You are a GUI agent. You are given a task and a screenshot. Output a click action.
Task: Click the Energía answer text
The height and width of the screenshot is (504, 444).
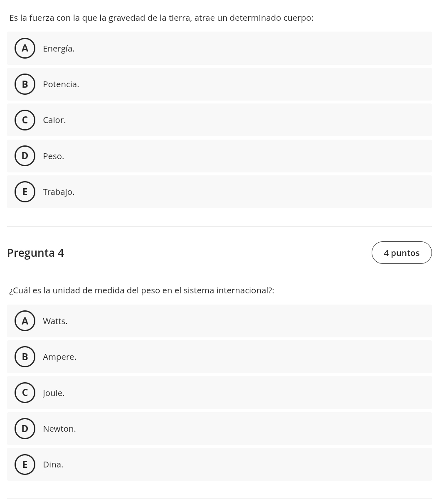point(59,49)
